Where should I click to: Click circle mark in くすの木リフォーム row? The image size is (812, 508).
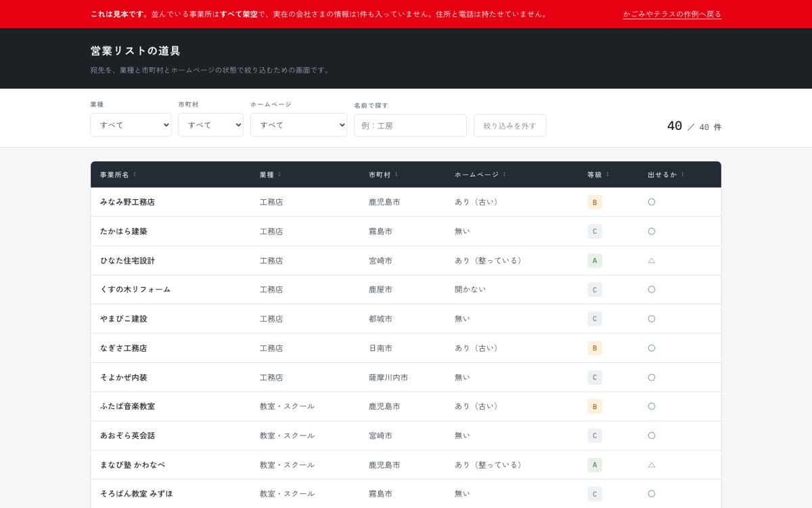(652, 289)
